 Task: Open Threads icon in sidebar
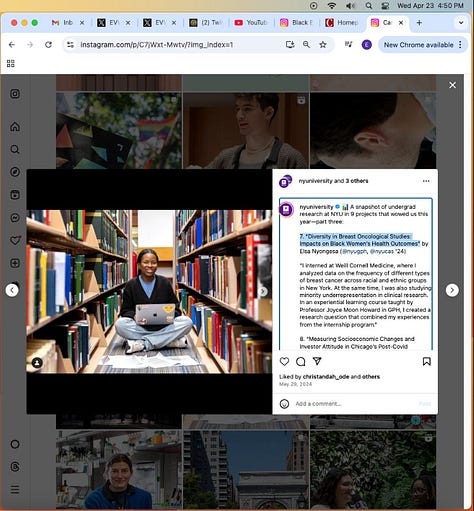pyautogui.click(x=15, y=467)
